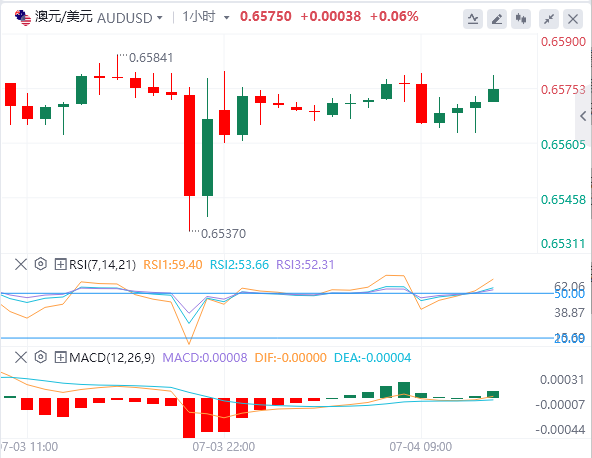Switch chart type via candlestick icon
This screenshot has height=458, width=592.
(x=521, y=19)
